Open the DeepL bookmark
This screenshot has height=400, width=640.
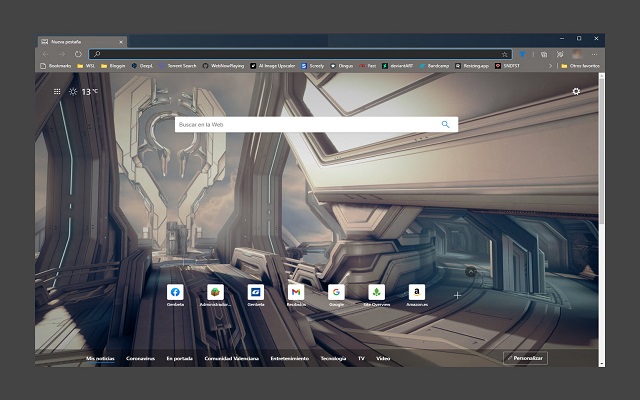click(142, 66)
